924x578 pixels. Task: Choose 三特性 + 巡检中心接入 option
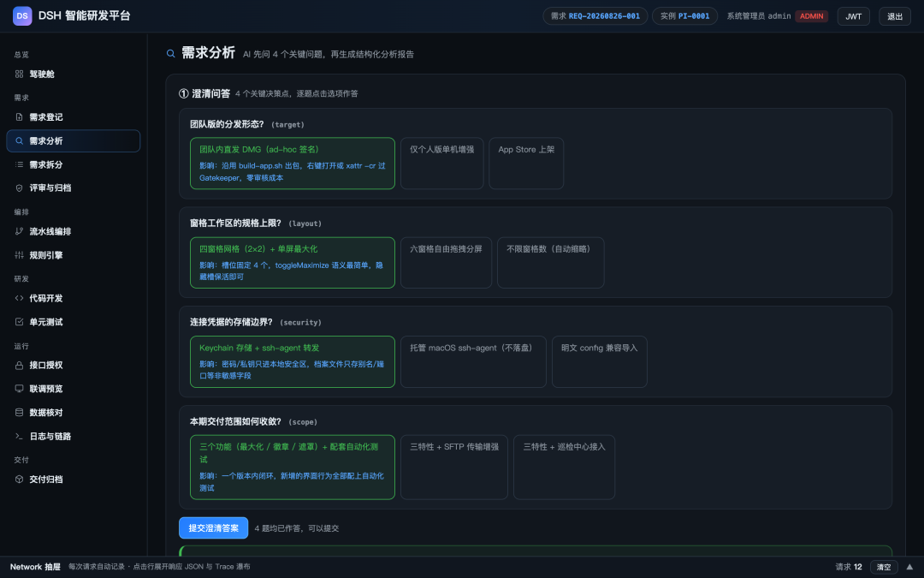[x=564, y=468]
